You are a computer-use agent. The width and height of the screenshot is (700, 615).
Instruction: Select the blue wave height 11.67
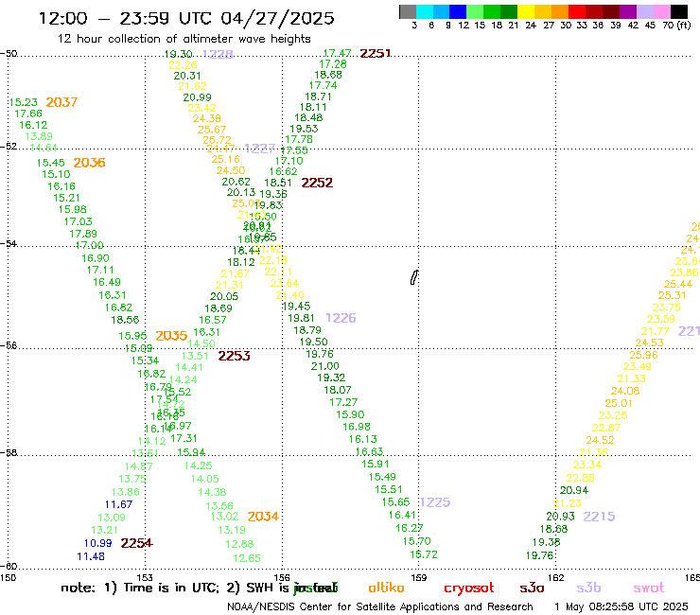point(118,504)
